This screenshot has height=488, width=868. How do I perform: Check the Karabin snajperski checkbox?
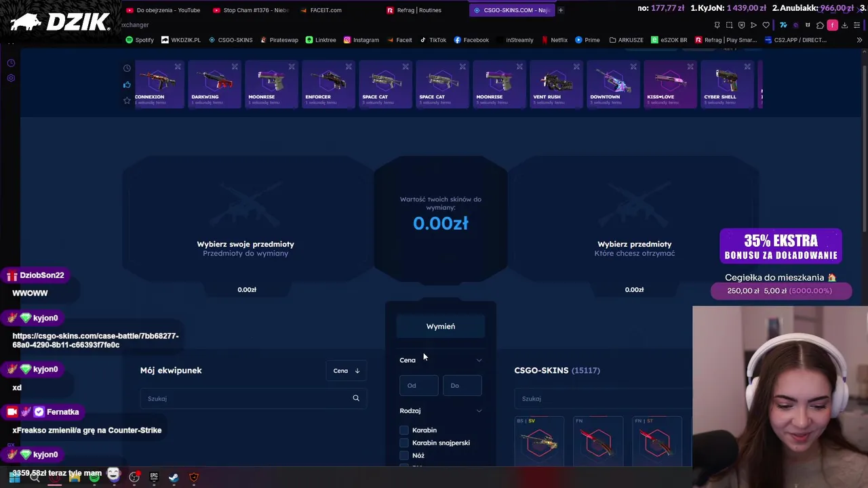(404, 443)
